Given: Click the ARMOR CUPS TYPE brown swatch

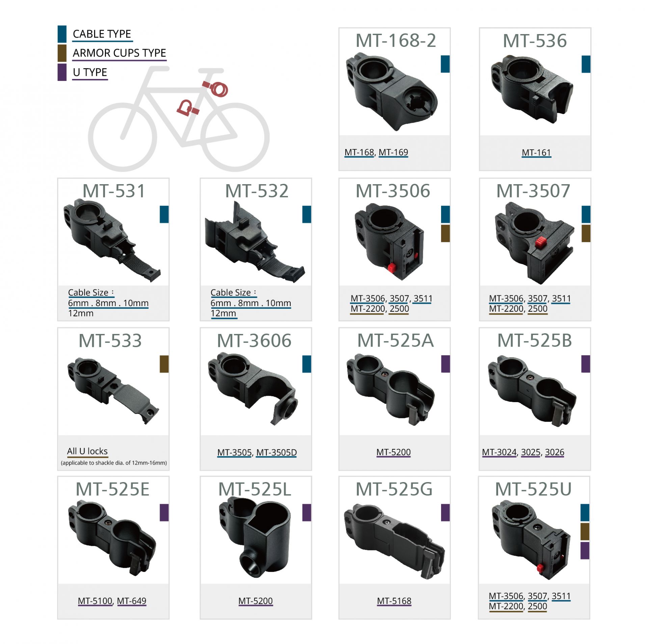Looking at the screenshot, I should pos(62,53).
